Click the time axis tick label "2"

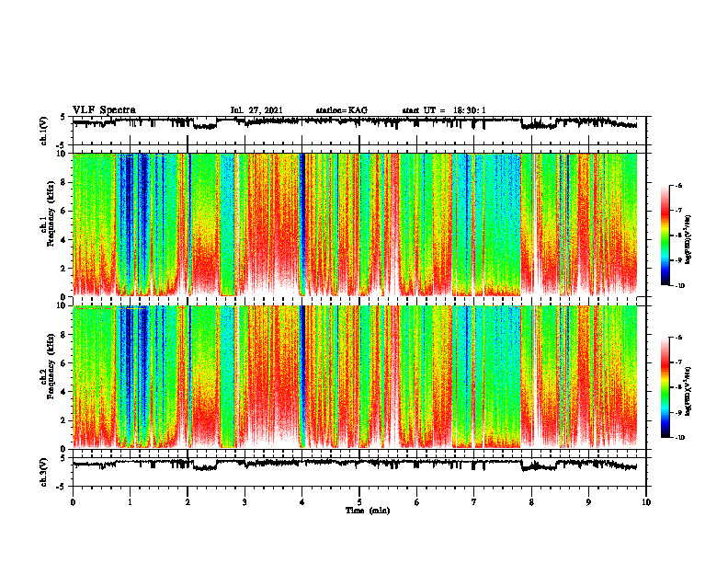pos(188,502)
